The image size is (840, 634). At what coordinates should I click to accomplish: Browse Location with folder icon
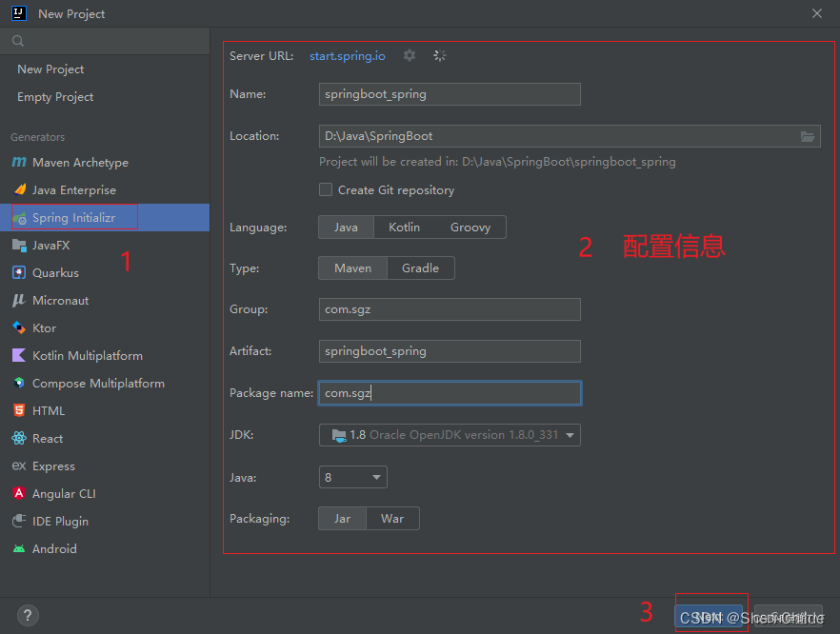click(808, 136)
